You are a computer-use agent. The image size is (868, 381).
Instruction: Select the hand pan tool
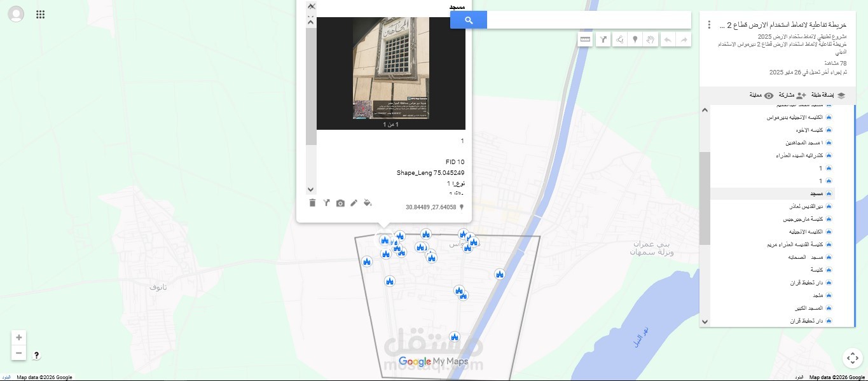click(651, 39)
